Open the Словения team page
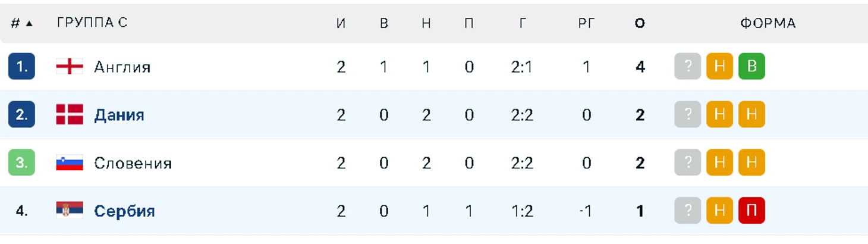 tap(133, 163)
